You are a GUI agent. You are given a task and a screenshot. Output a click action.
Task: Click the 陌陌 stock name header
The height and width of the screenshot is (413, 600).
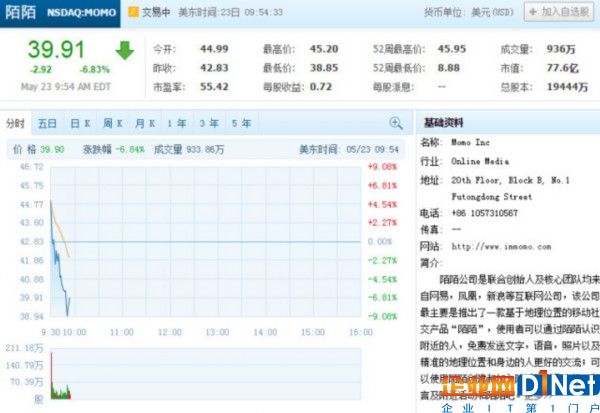click(21, 12)
